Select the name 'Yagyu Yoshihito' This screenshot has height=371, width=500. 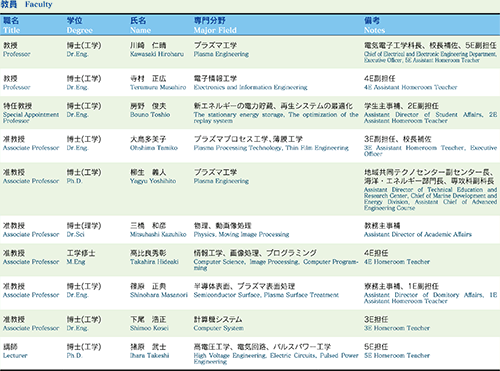153,181
